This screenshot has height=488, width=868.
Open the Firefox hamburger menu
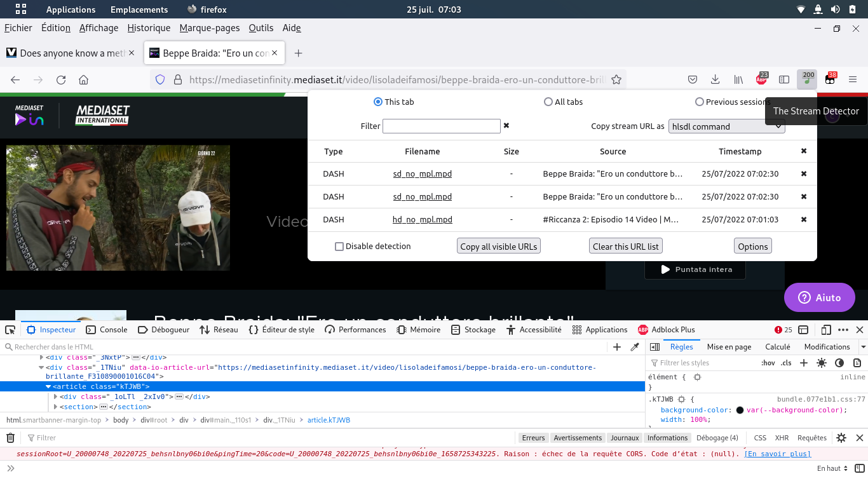tap(853, 79)
